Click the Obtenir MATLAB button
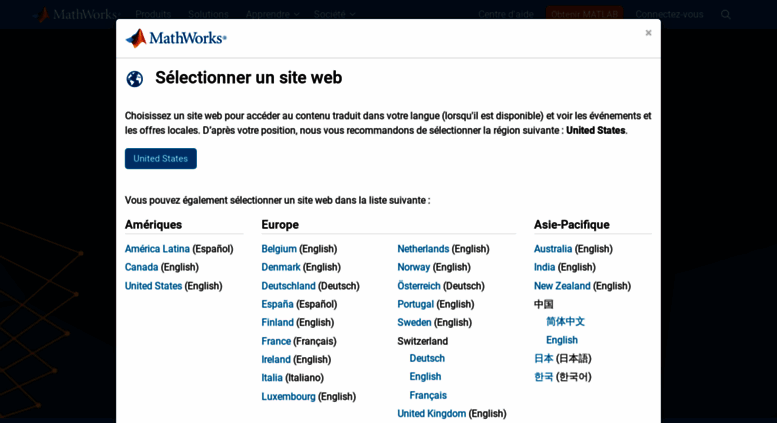This screenshot has height=423, width=777. tap(585, 14)
